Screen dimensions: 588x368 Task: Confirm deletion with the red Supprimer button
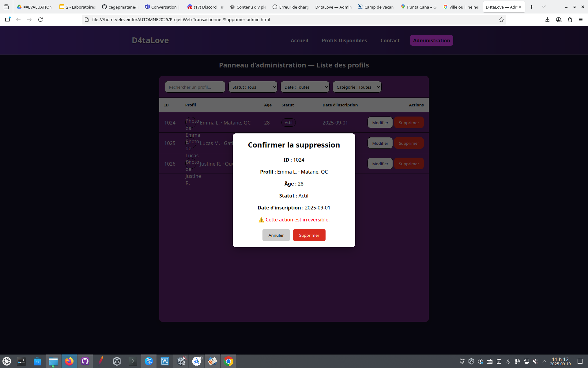point(309,235)
